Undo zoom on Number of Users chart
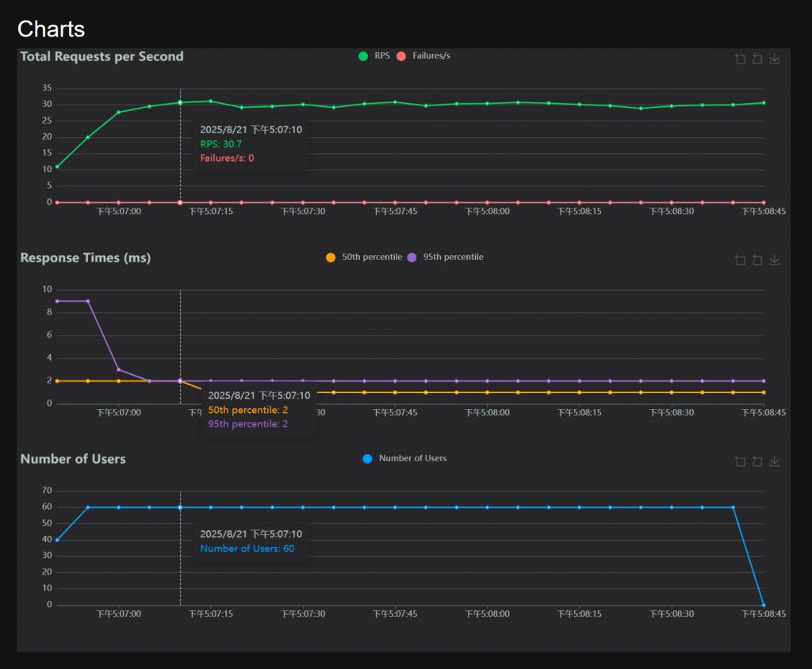Viewport: 812px width, 669px height. [757, 461]
